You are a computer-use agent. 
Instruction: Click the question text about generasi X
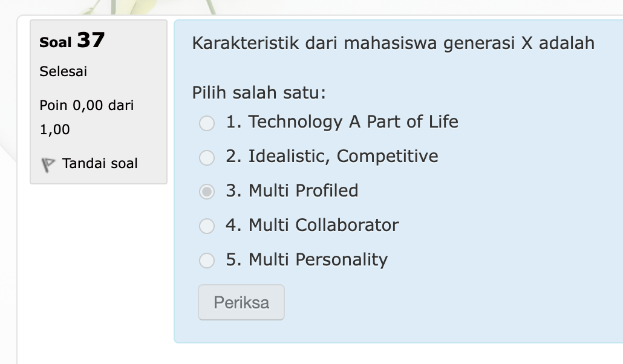[393, 43]
